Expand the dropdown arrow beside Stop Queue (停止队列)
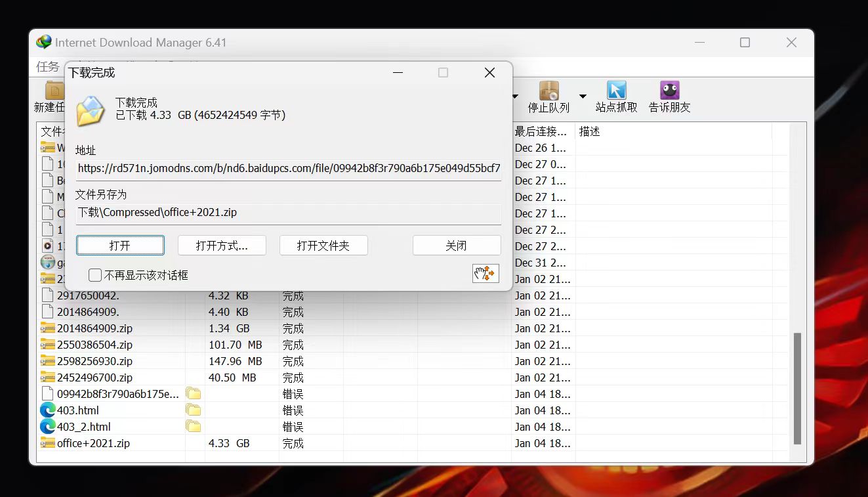The image size is (868, 497). pos(583,97)
